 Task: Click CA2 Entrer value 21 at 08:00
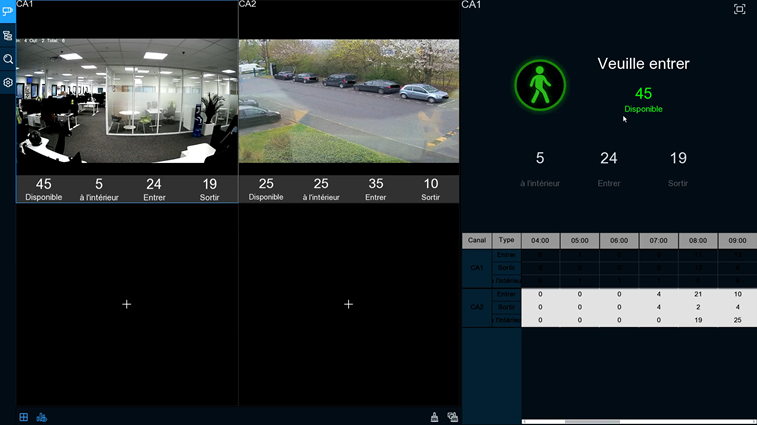[698, 294]
